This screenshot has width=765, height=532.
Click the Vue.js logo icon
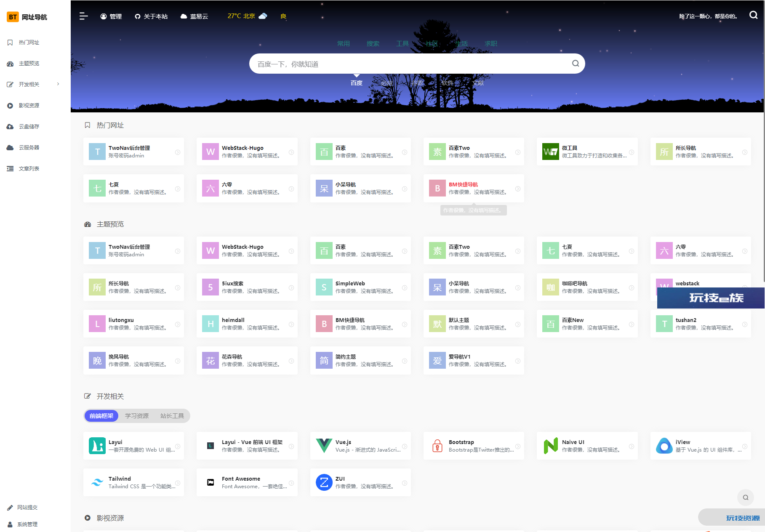point(324,446)
